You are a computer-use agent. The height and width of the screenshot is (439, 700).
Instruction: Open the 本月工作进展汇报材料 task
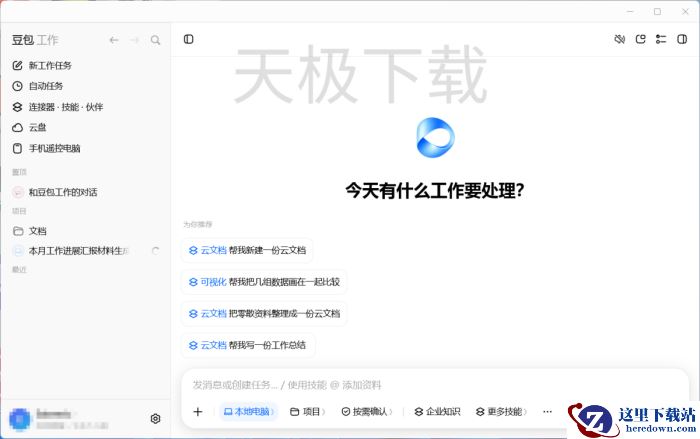pos(78,251)
